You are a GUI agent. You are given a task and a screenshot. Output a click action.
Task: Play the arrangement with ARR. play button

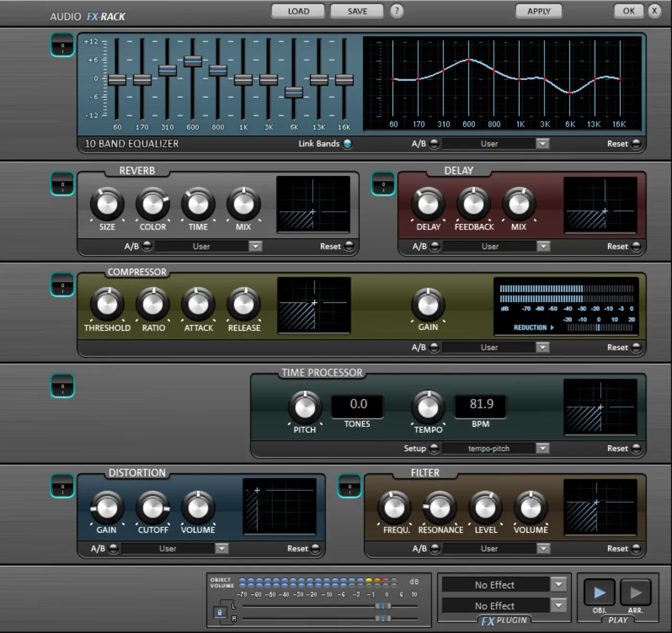636,593
